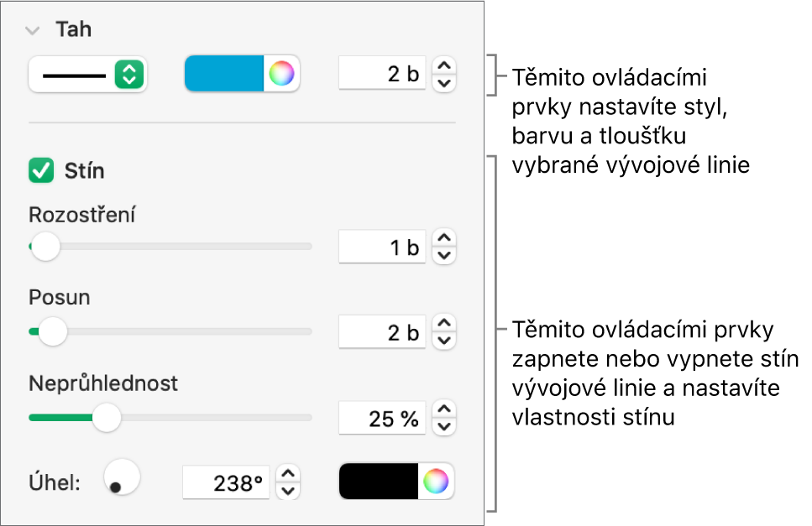The image size is (812, 526).
Task: Click the black shadow color swatch
Action: tap(379, 482)
